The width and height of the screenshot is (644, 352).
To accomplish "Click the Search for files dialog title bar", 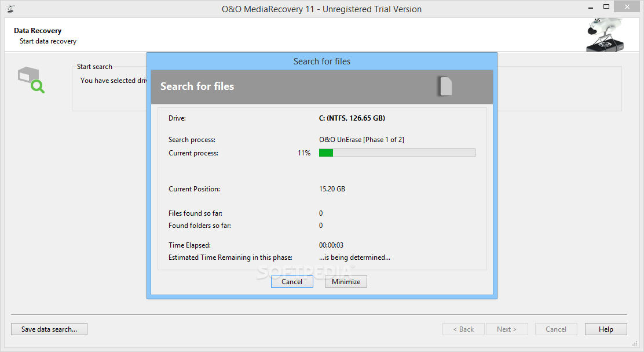I will tap(322, 61).
